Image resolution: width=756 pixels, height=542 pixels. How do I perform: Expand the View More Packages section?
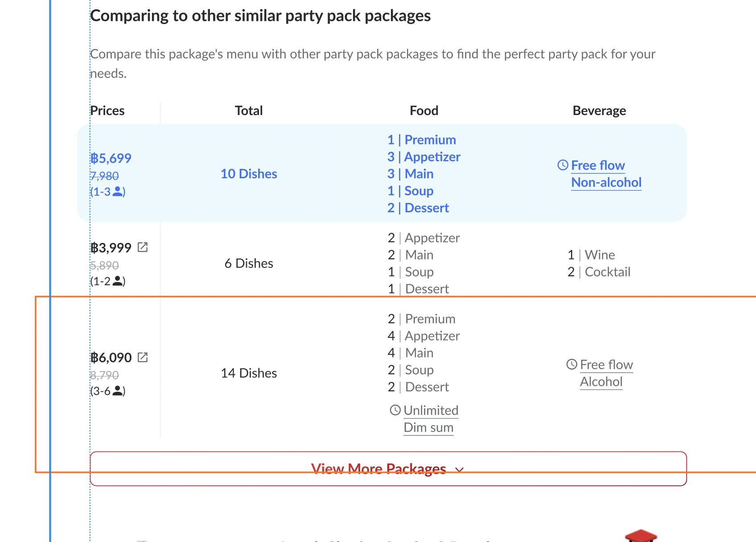tap(378, 469)
